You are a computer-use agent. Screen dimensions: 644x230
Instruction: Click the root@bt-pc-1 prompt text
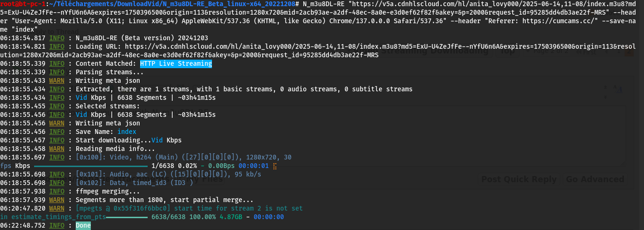pyautogui.click(x=22, y=4)
